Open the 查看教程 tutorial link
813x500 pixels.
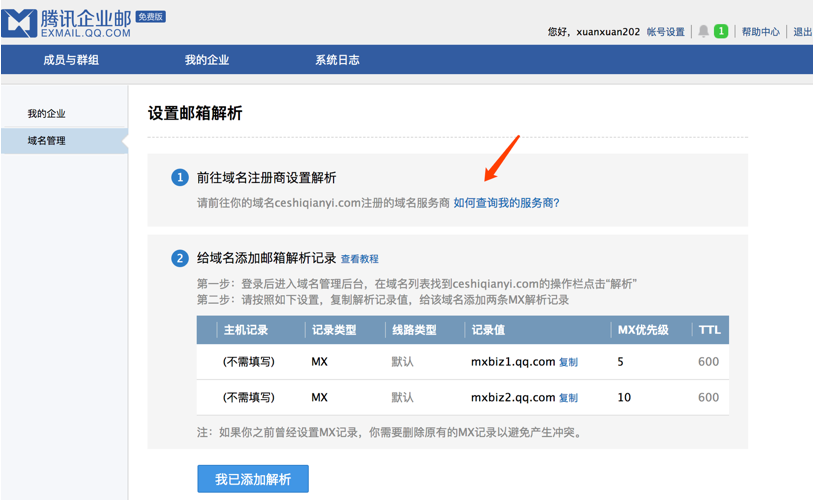coord(359,259)
